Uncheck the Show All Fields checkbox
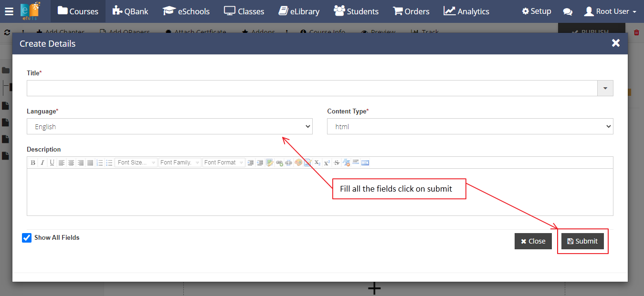Image resolution: width=644 pixels, height=296 pixels. [27, 237]
